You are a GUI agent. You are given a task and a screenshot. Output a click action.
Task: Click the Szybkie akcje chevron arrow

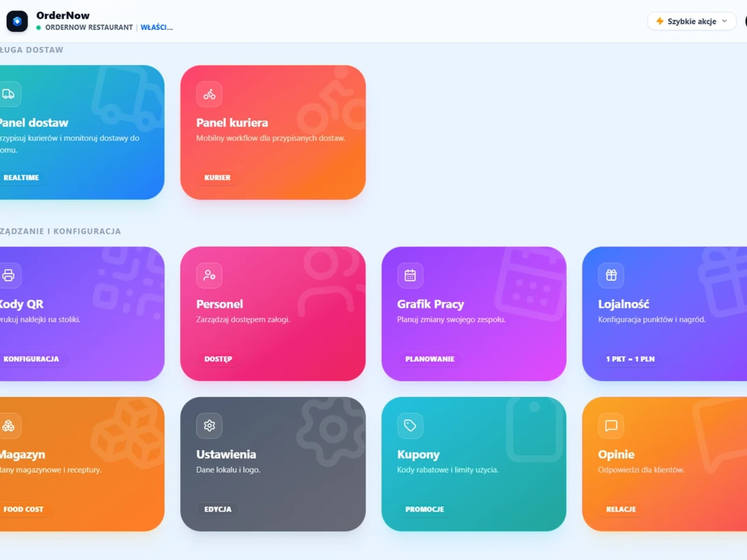click(724, 21)
